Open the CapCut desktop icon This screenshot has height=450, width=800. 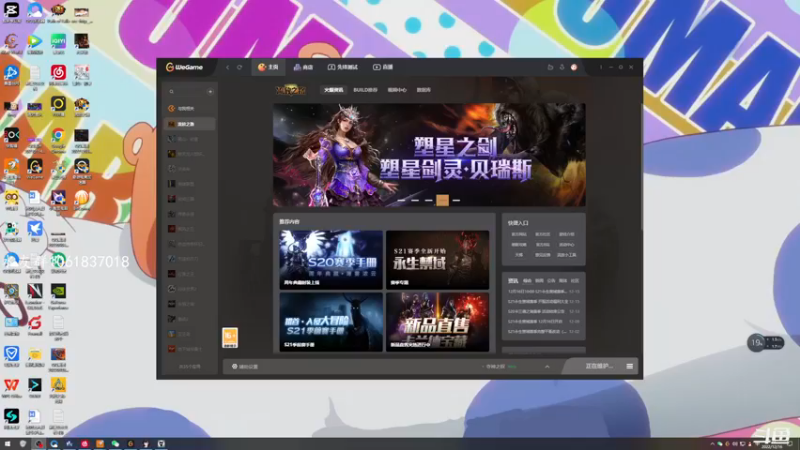(11, 12)
